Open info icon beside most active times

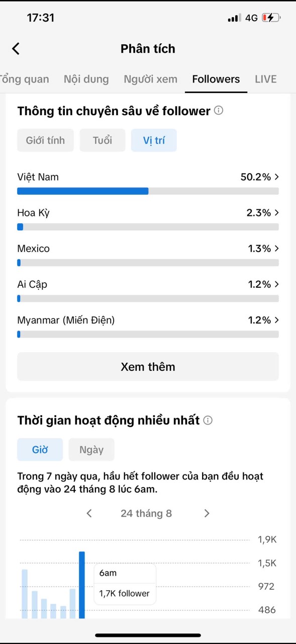click(208, 420)
